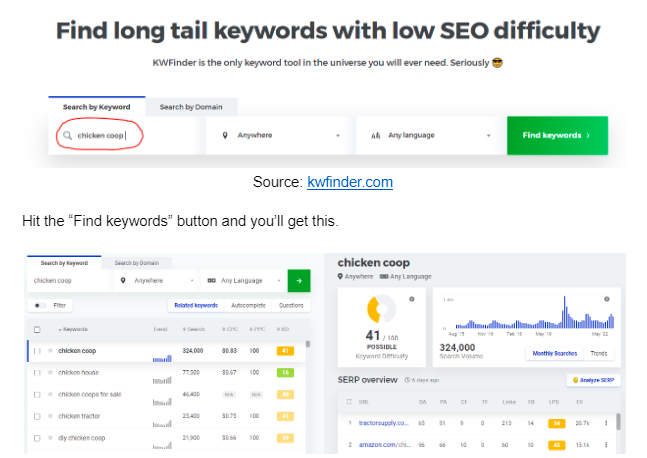Screen dimensions: 647x458
Task: Click the location pin icon beside top Anywhere
Action: click(225, 135)
